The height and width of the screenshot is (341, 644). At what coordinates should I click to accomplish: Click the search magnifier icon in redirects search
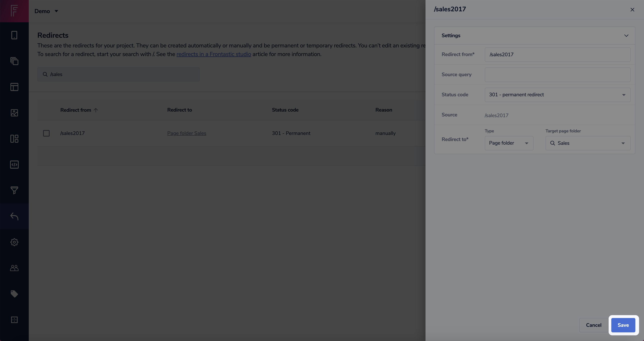[x=45, y=74]
